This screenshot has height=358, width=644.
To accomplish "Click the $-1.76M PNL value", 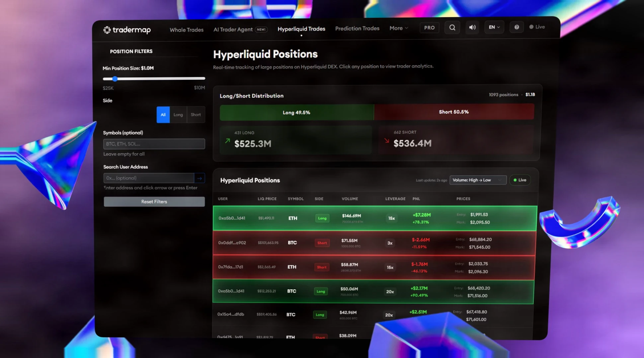I will click(419, 264).
